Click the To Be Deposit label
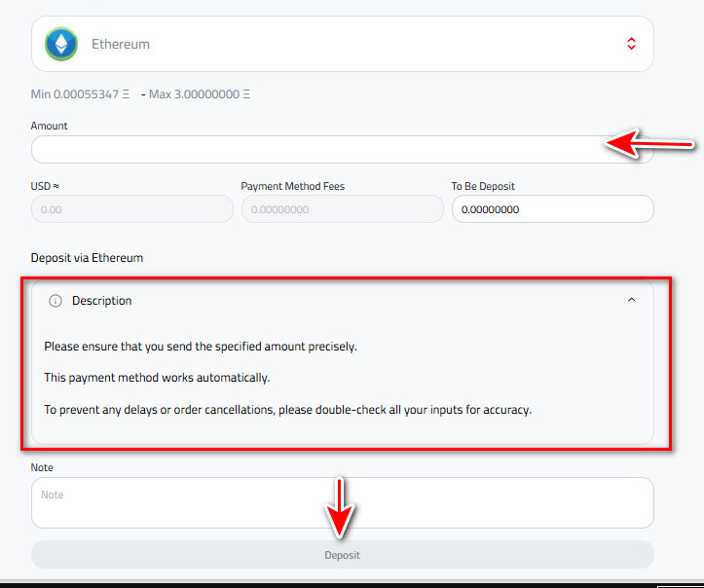Viewport: 704px width, 588px height. point(483,186)
